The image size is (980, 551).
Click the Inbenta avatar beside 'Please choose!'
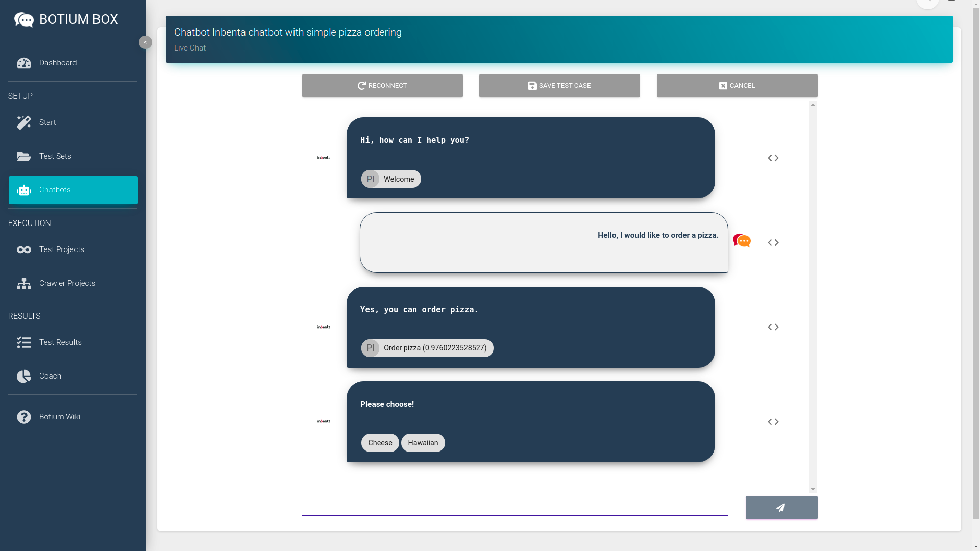click(324, 421)
